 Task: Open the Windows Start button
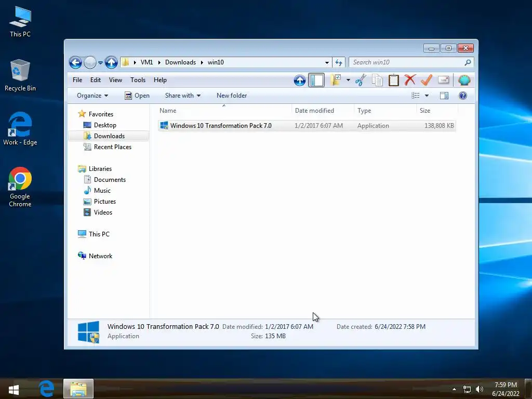(14, 389)
